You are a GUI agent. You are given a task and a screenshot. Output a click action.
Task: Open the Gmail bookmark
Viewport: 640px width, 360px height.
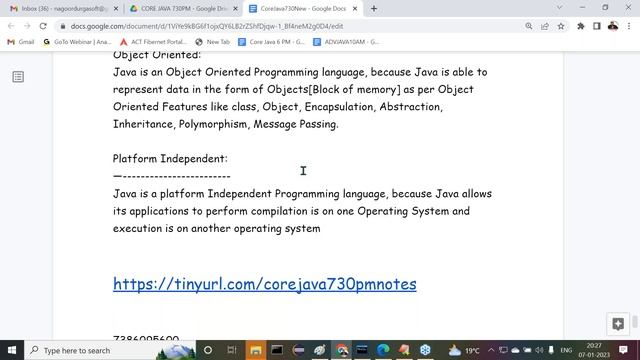[21, 42]
